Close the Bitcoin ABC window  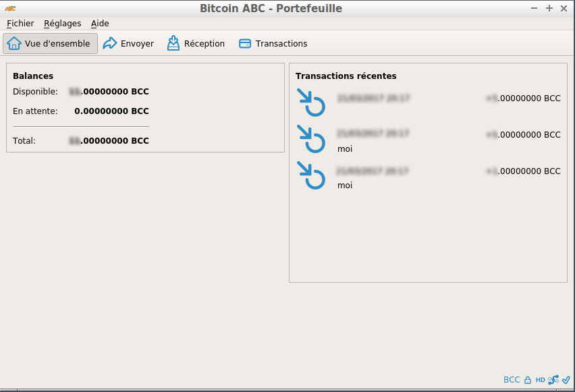click(x=564, y=8)
